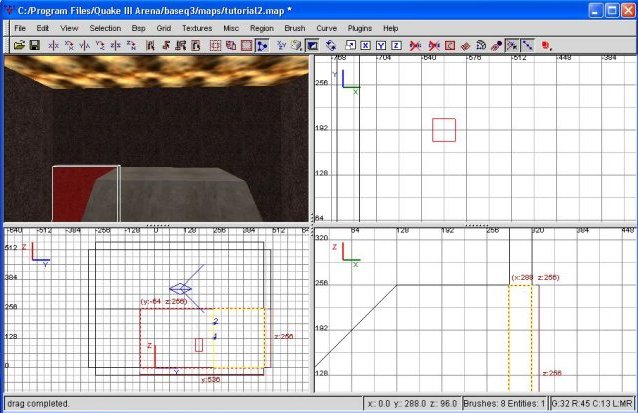Click the "drag completed." status message
This screenshot has width=638, height=413.
[38, 404]
